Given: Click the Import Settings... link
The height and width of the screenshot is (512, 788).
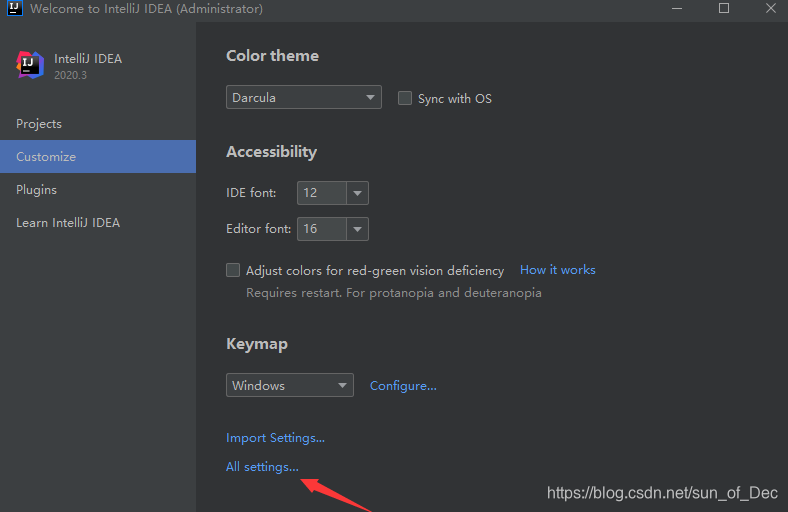Looking at the screenshot, I should tap(275, 438).
